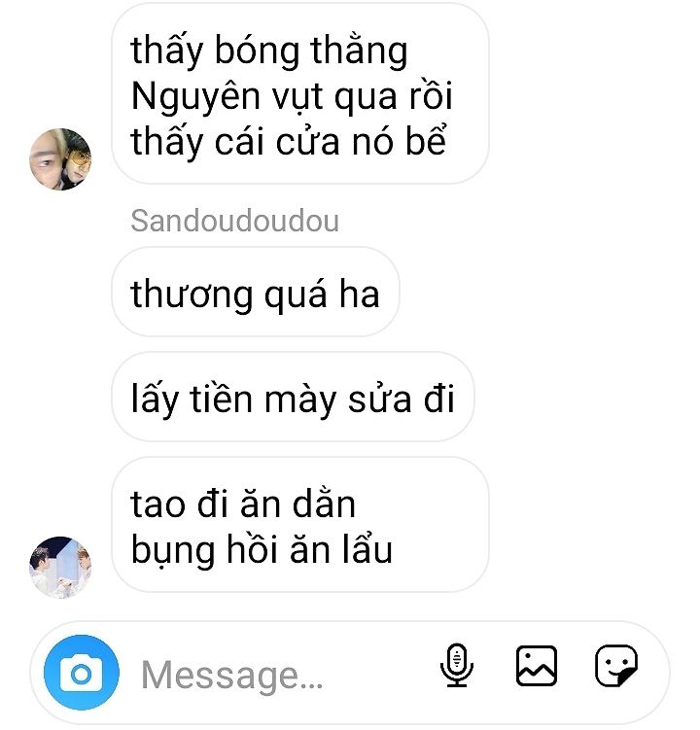The height and width of the screenshot is (730, 700).
Task: Select the message starting "thấy bóng thằng"
Action: (300, 93)
